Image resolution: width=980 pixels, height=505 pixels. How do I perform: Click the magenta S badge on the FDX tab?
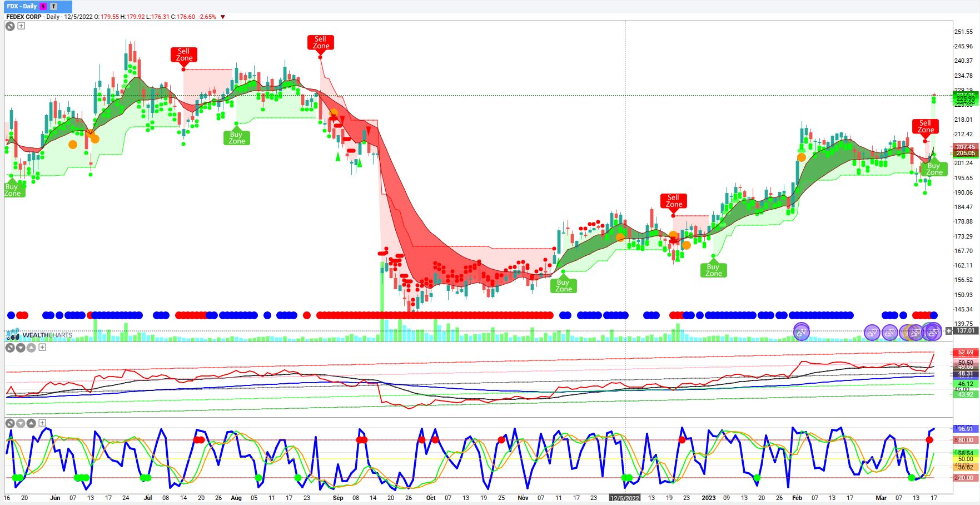click(43, 7)
